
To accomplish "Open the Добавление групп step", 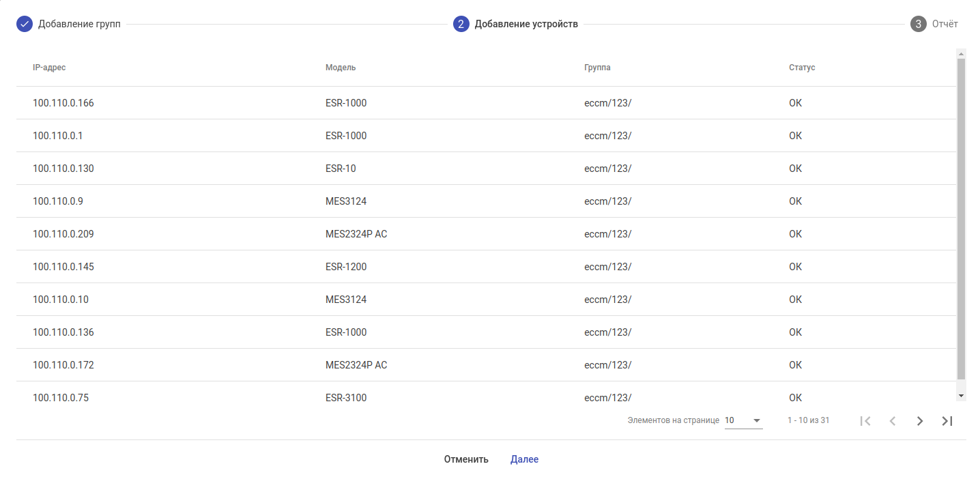I will pos(79,24).
